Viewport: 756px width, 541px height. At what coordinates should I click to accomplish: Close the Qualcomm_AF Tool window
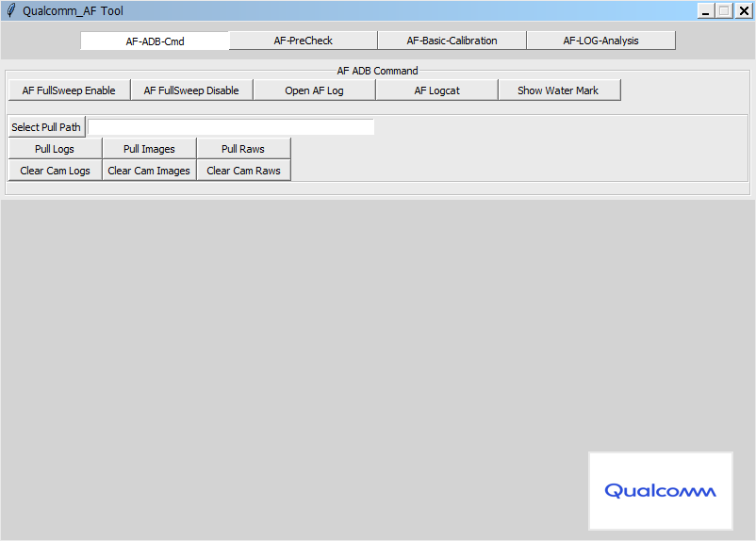(743, 10)
